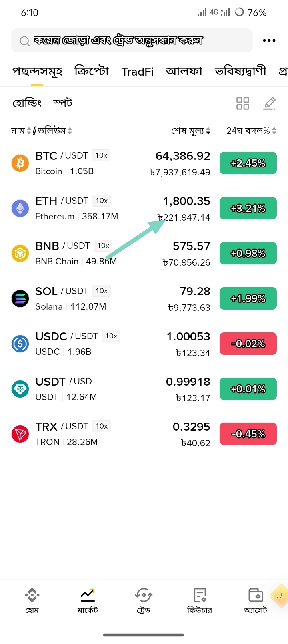Switch list to the Spot filter

[x=63, y=103]
